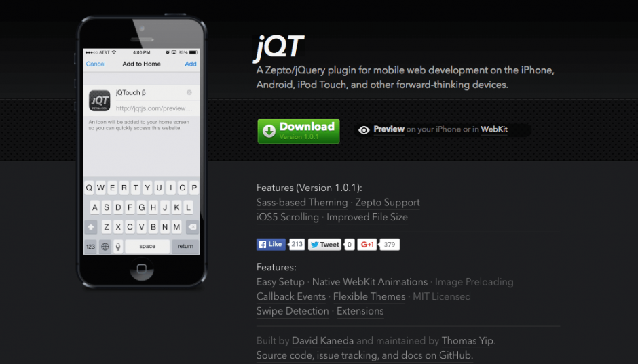Open the Swipe Detection link
Image resolution: width=638 pixels, height=364 pixels.
[293, 311]
